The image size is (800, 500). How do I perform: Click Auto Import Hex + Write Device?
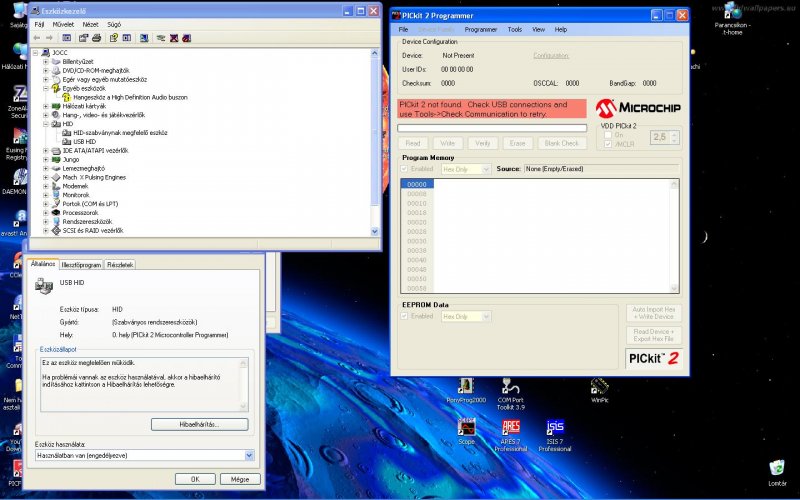(x=654, y=313)
